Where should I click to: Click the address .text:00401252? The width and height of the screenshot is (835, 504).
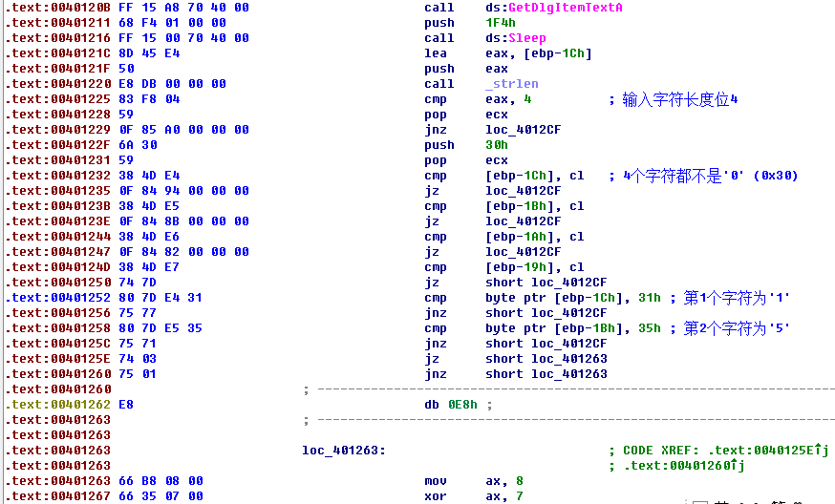click(x=57, y=298)
